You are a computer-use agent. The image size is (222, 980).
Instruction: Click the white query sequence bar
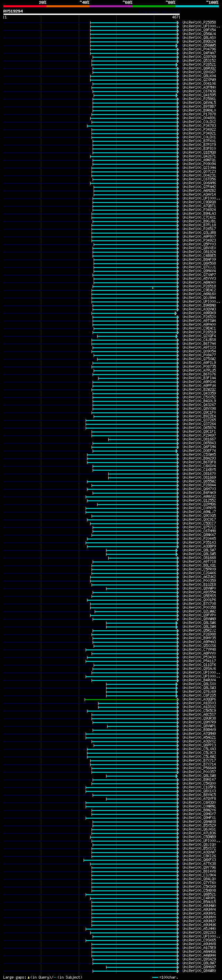tap(92, 14)
